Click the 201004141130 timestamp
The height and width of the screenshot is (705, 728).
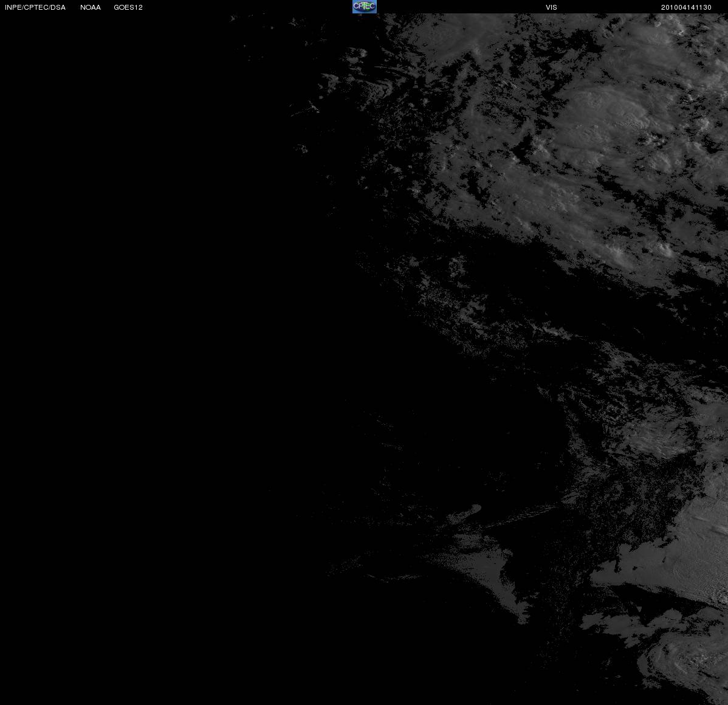click(686, 7)
